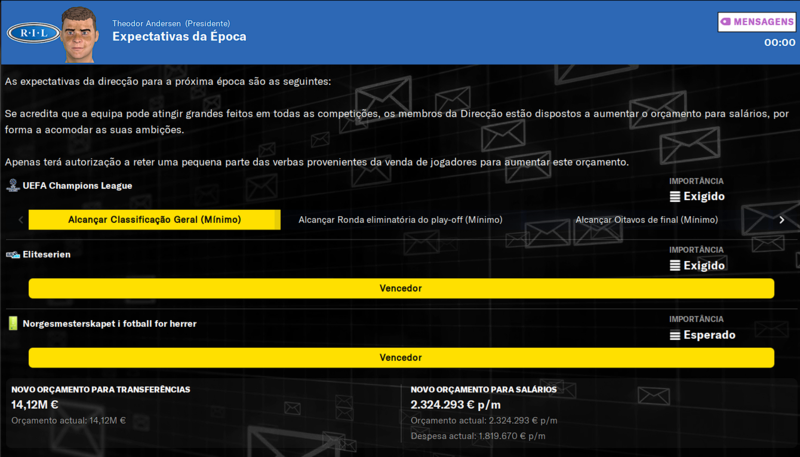Show previous Champions League expectations with left arrow
This screenshot has height=457, width=800.
click(21, 220)
